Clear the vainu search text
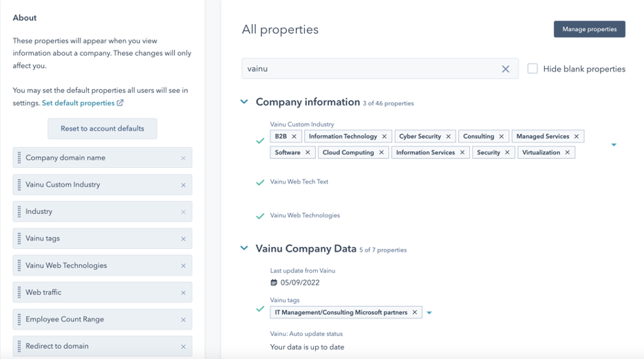This screenshot has height=359, width=644. [x=505, y=69]
